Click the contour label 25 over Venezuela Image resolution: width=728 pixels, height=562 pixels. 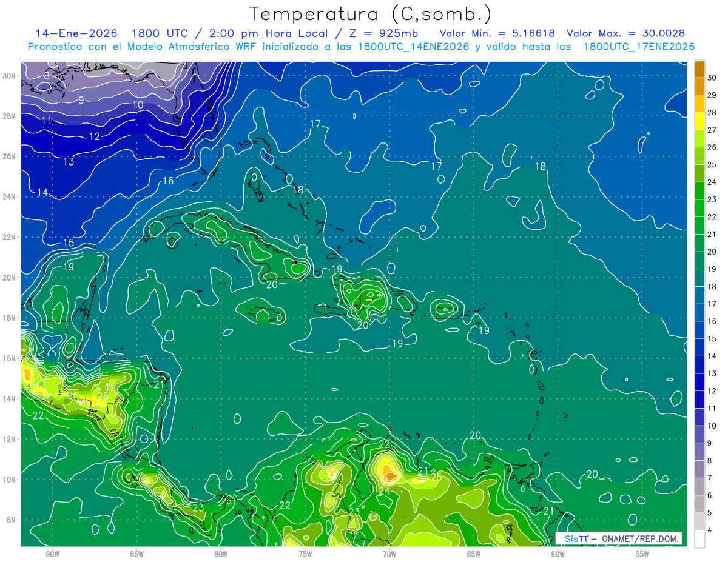pos(436,477)
